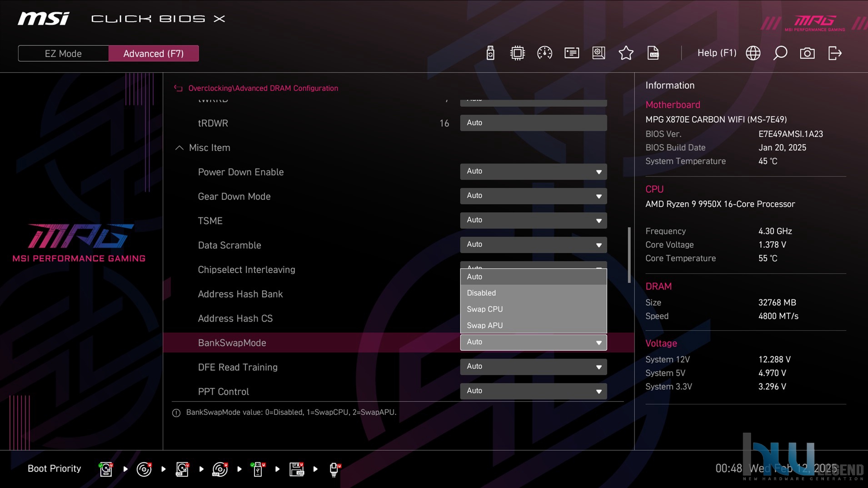Select the Address Hash Bank label
This screenshot has height=488, width=868.
240,294
